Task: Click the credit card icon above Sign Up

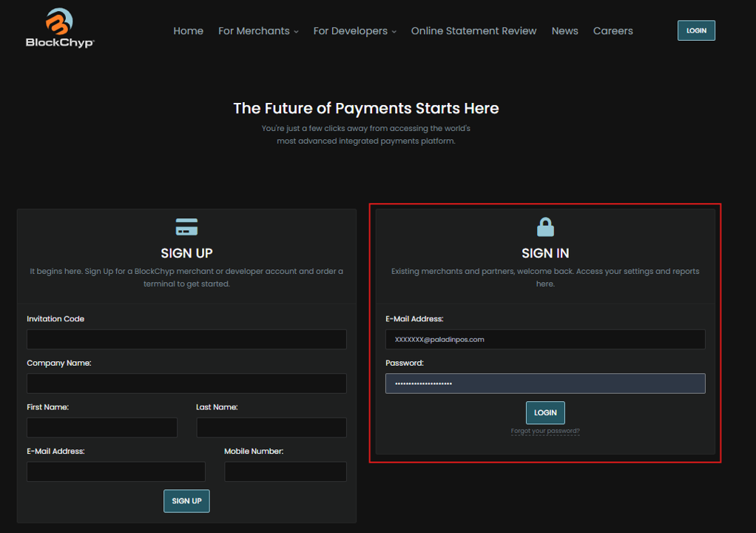Action: pyautogui.click(x=186, y=227)
